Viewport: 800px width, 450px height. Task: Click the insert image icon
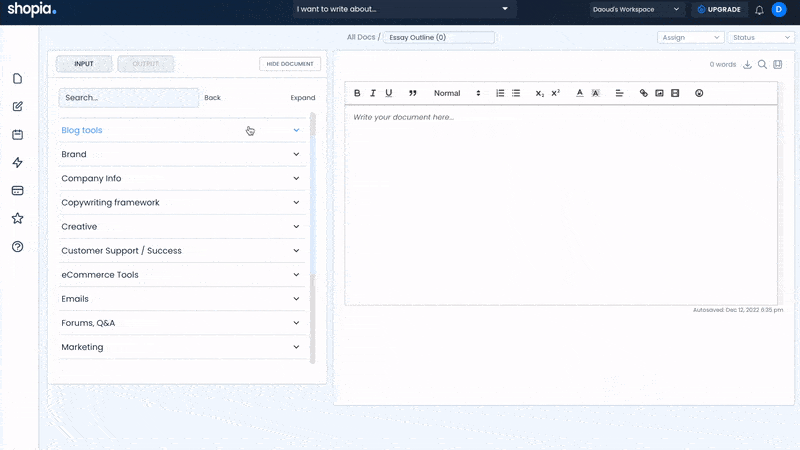pos(659,93)
